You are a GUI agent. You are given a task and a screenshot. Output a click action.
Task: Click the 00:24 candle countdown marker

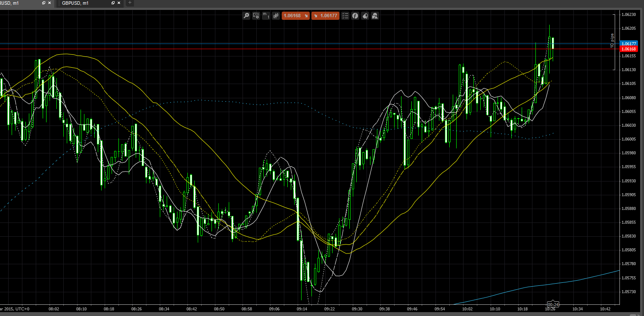point(553,304)
